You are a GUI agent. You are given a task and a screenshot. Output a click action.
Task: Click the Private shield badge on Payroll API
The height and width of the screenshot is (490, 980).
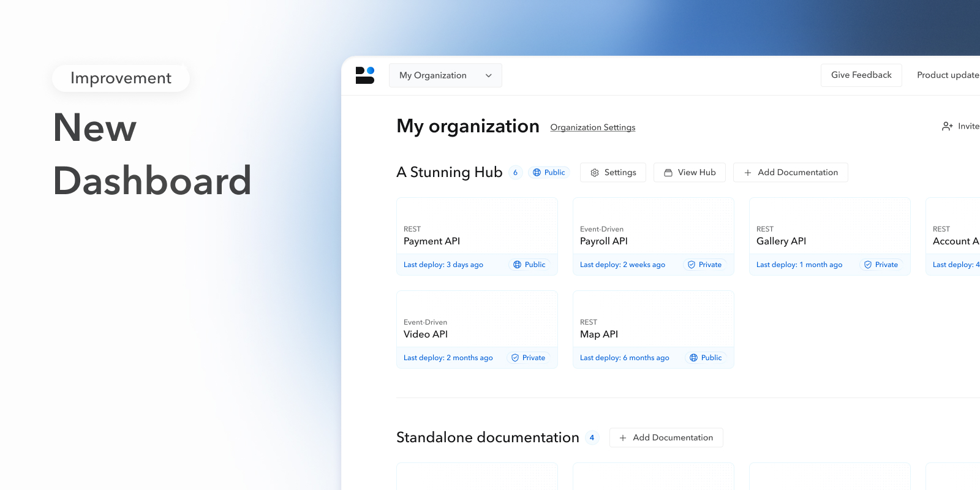point(704,265)
